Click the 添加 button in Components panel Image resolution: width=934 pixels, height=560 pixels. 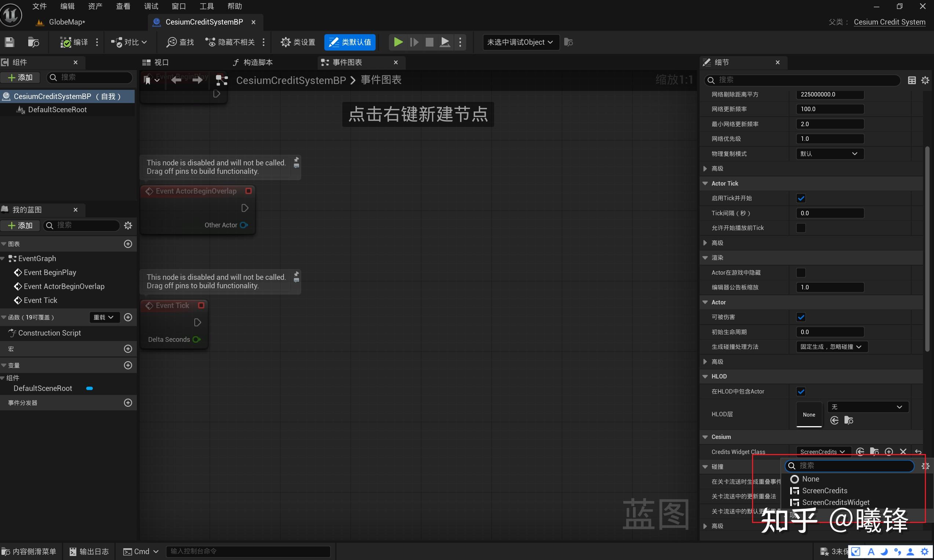point(21,77)
